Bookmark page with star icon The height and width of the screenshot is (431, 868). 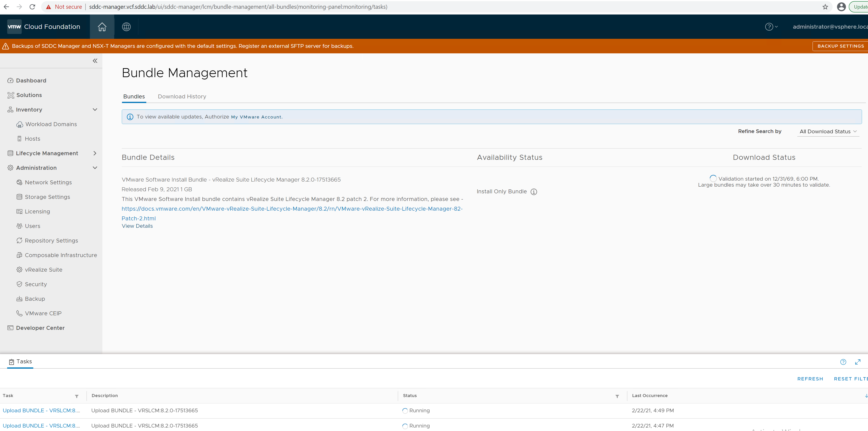[x=825, y=7]
